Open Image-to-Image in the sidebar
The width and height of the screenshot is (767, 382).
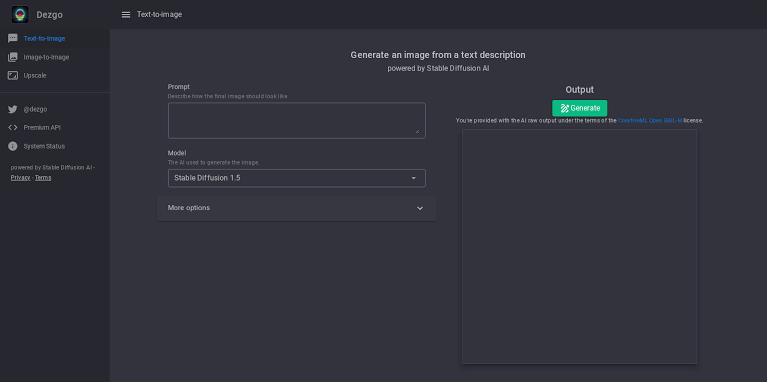(55, 57)
